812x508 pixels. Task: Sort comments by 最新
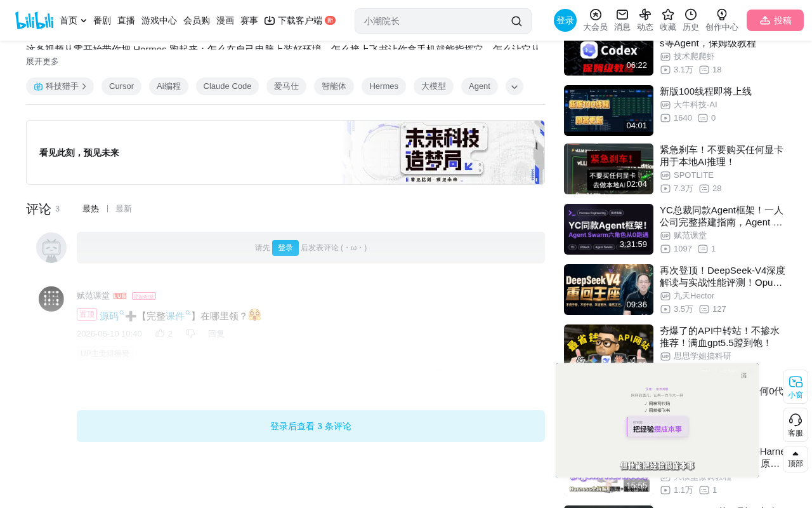point(124,209)
